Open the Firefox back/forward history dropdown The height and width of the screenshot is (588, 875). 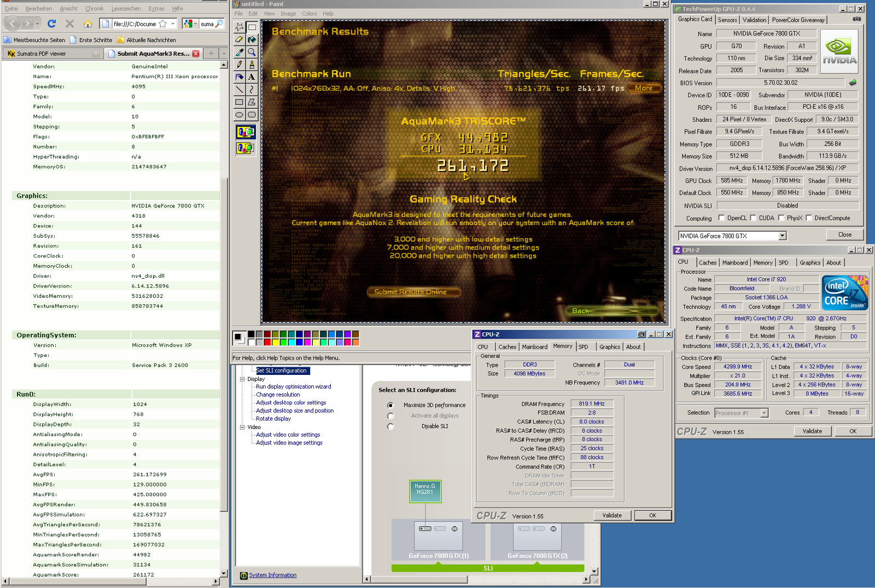[37, 23]
